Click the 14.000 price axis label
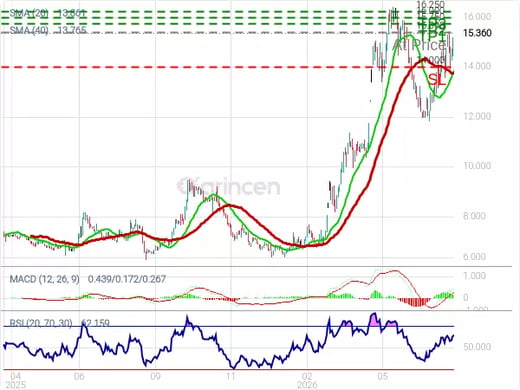This screenshot has width=520, height=390. pos(477,66)
